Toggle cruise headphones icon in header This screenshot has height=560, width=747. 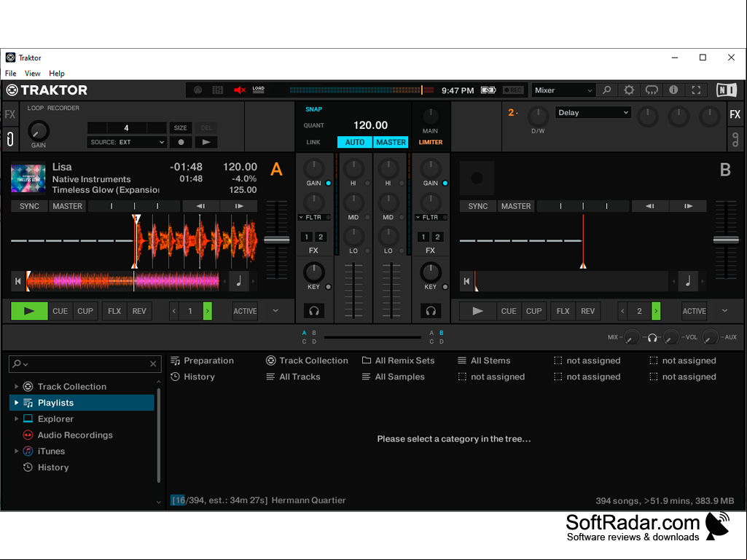(x=652, y=90)
